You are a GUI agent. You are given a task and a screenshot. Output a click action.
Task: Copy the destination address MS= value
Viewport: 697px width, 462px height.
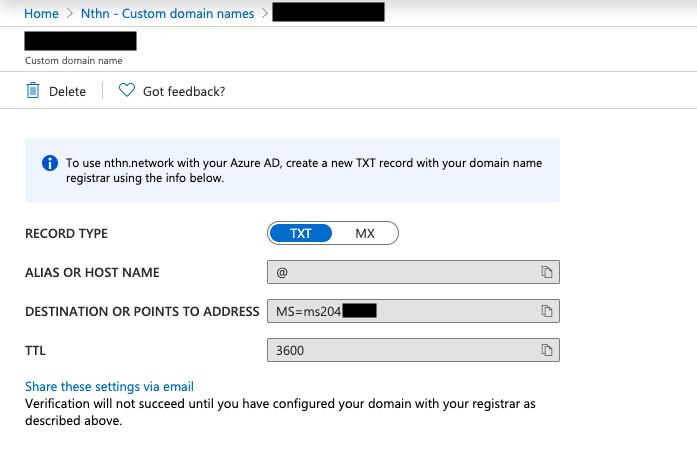pyautogui.click(x=547, y=312)
